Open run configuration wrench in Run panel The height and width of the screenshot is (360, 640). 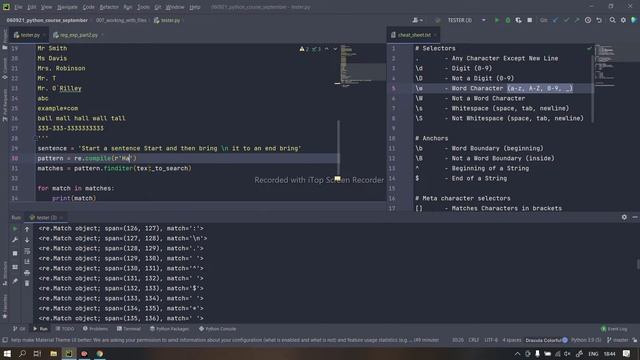pyautogui.click(x=15, y=240)
